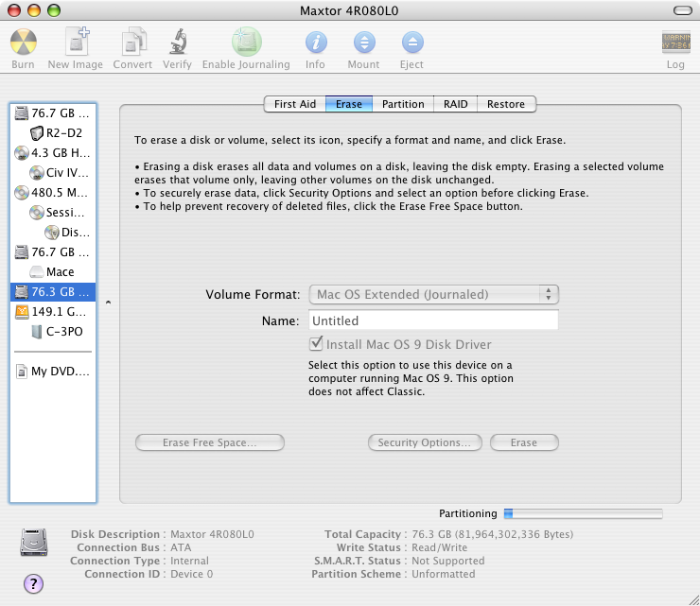Select the Mace volume
The image size is (700, 606).
pyautogui.click(x=52, y=272)
